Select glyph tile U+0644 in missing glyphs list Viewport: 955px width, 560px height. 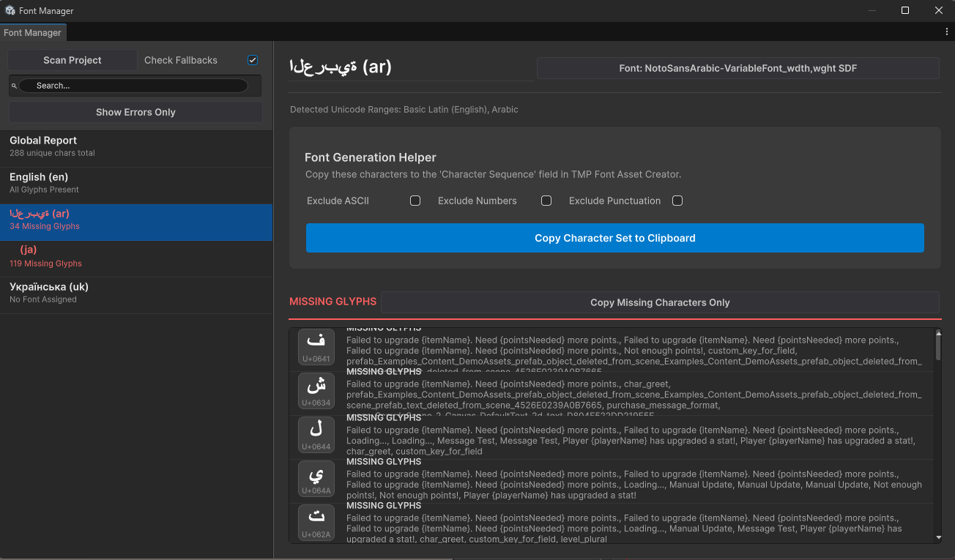tap(316, 435)
